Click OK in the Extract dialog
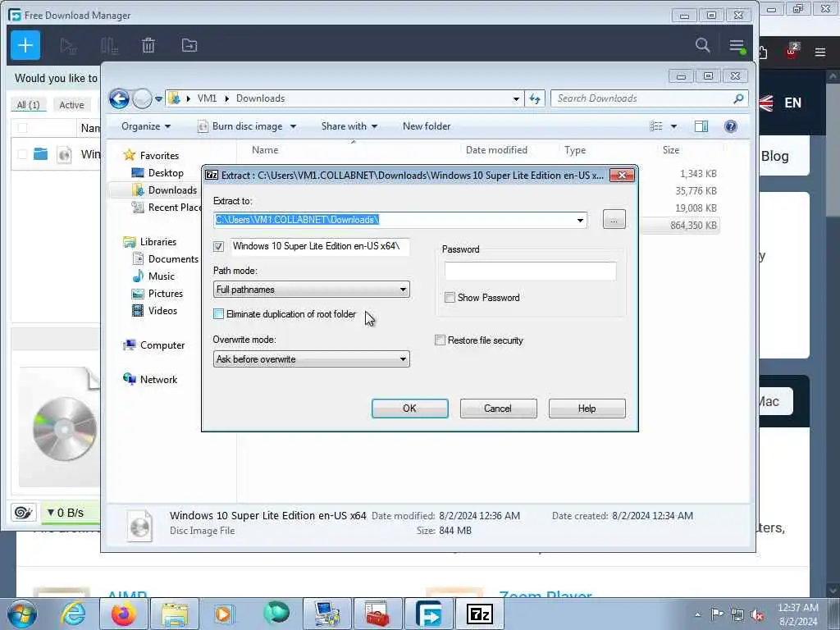 tap(410, 409)
